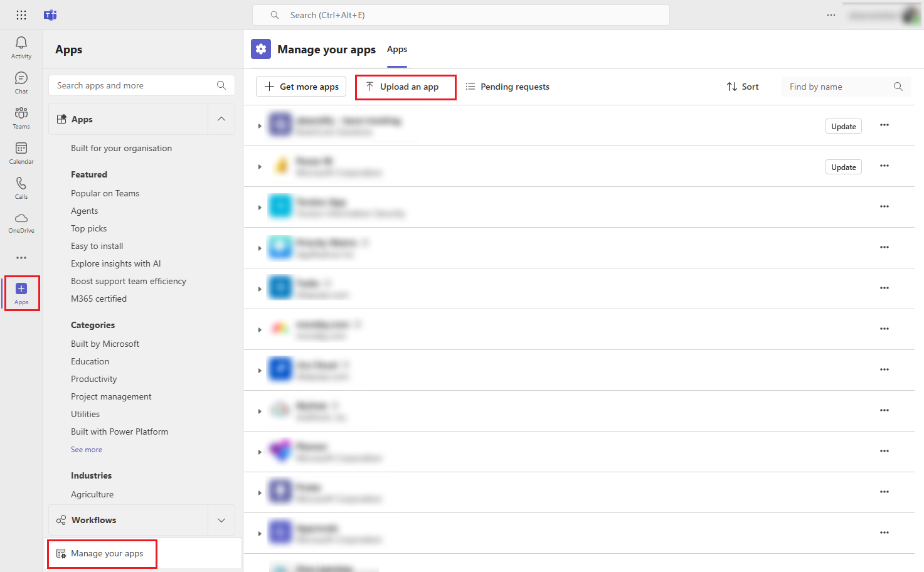Click the ellipsis in the top title bar
Viewport: 924px width, 572px height.
click(831, 15)
